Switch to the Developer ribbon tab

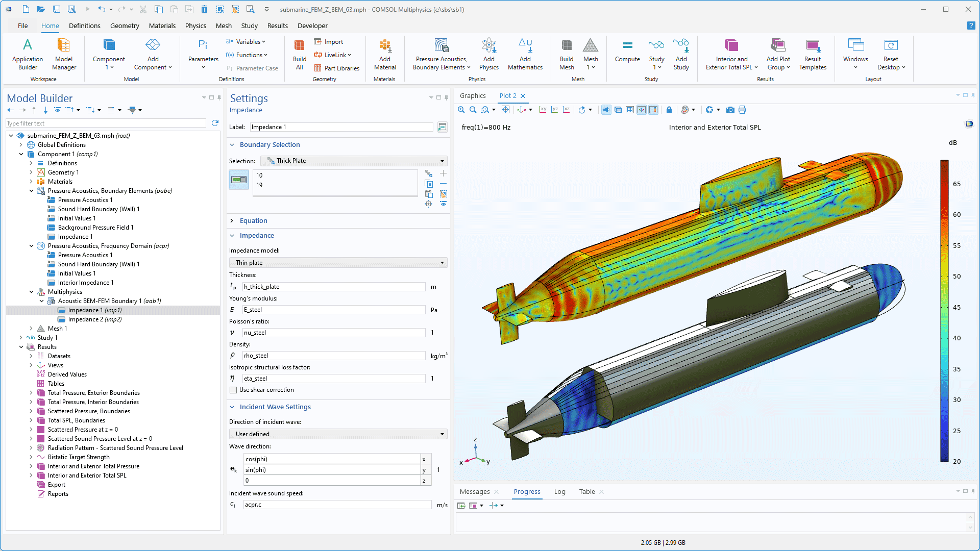[x=312, y=26]
